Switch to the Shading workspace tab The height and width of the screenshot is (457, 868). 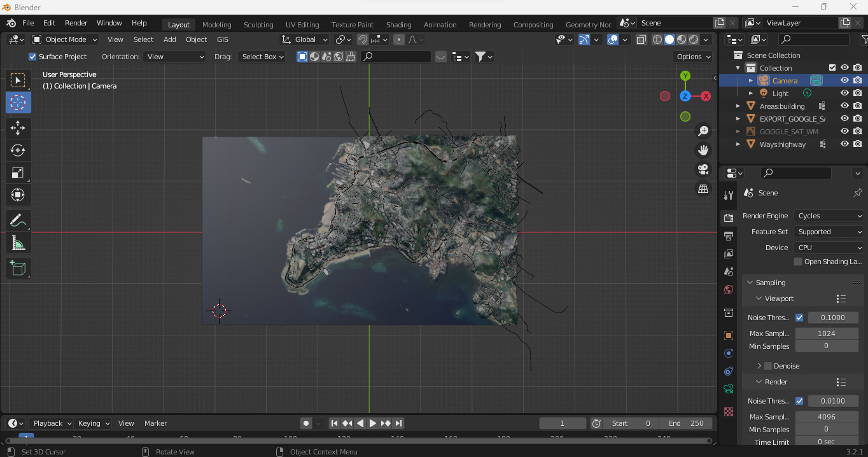tap(399, 25)
